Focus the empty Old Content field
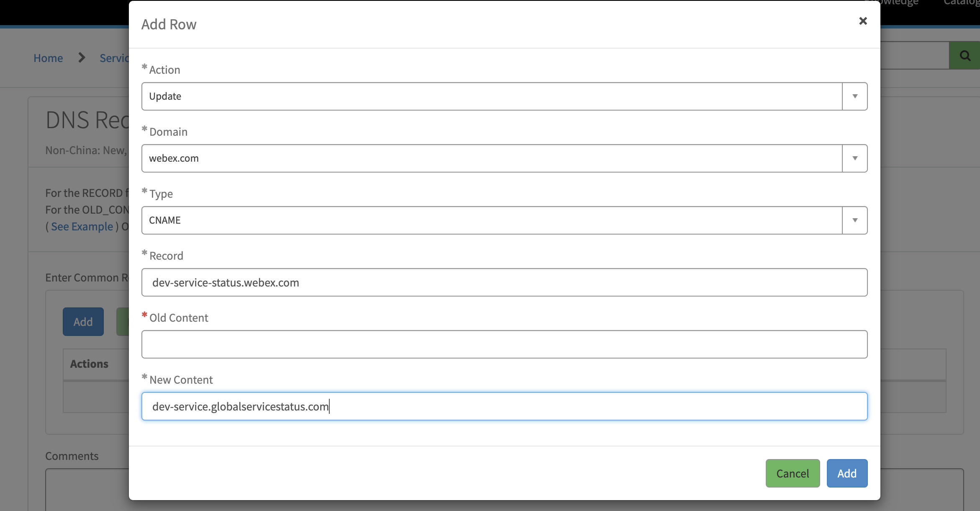 click(504, 344)
